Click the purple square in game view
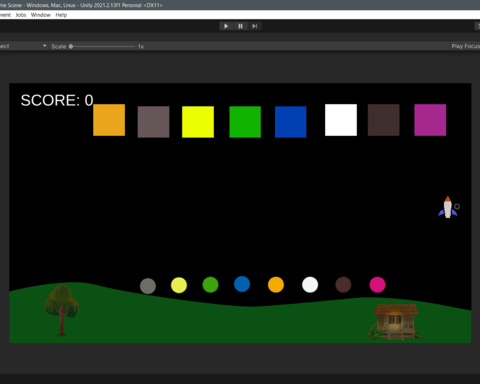Image resolution: width=480 pixels, height=384 pixels. tap(430, 120)
